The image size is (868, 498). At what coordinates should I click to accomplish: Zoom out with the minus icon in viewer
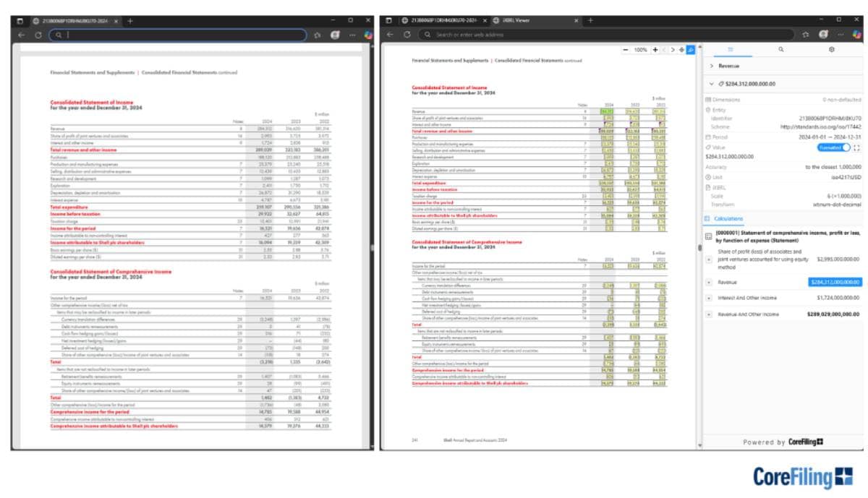click(626, 50)
